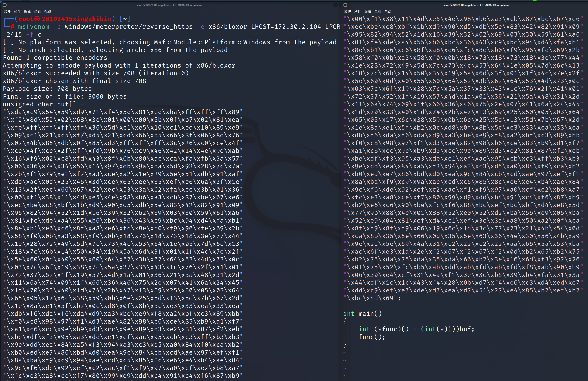The height and width of the screenshot is (381, 588).
Task: Open the 编辑 menu in the right terminal
Action: tap(368, 11)
